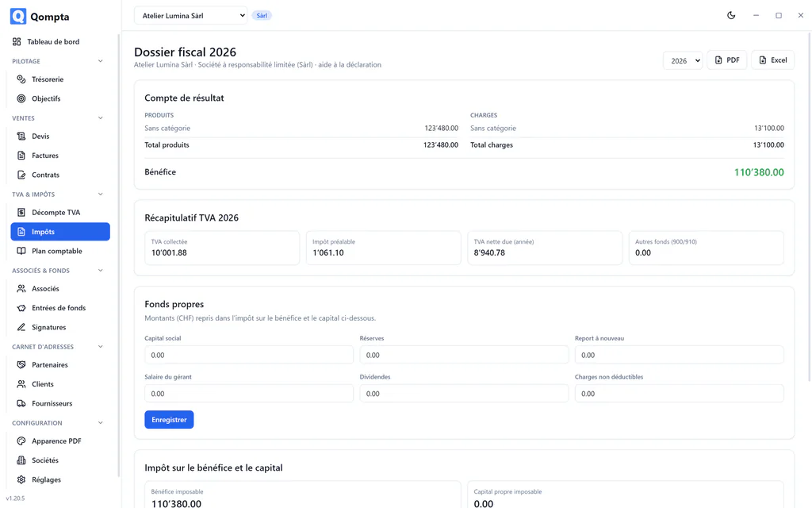This screenshot has height=508, width=812.
Task: Minimize the Qompta window
Action: click(x=756, y=16)
